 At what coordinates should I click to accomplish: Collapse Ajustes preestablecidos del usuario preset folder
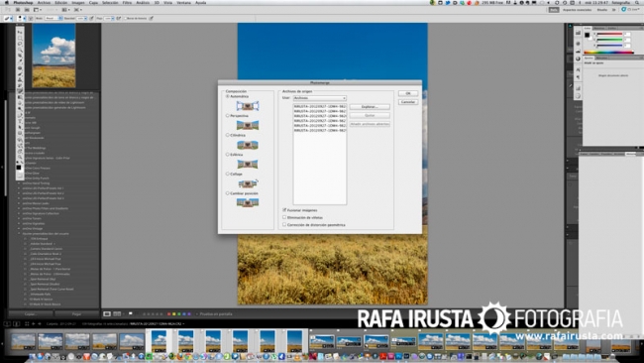click(x=19, y=233)
